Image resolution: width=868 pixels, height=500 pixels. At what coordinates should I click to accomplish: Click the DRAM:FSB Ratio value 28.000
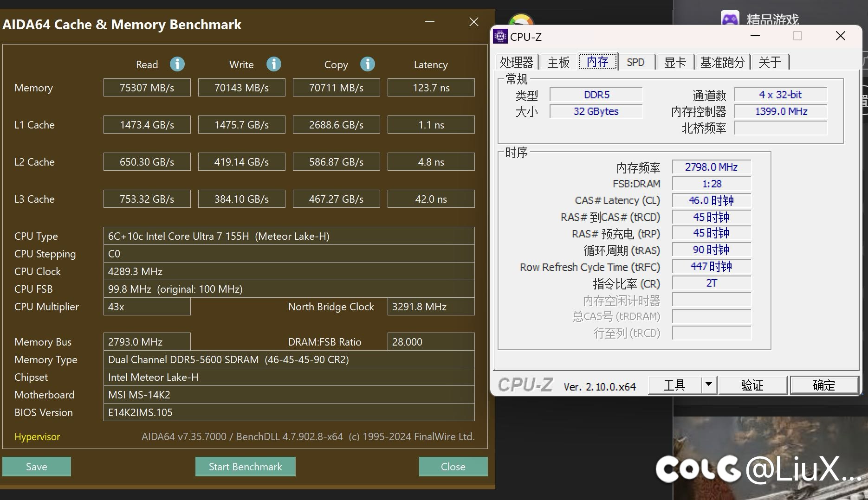tap(431, 342)
